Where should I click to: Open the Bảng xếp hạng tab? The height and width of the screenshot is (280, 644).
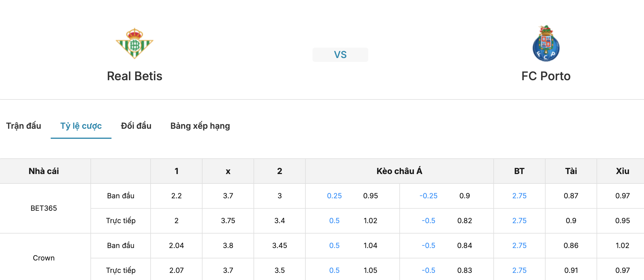[200, 126]
